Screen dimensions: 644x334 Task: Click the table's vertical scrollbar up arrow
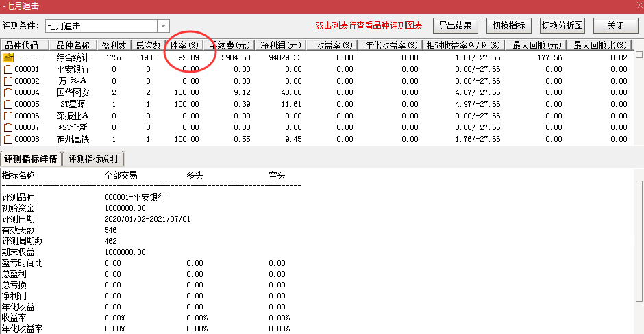tap(639, 55)
